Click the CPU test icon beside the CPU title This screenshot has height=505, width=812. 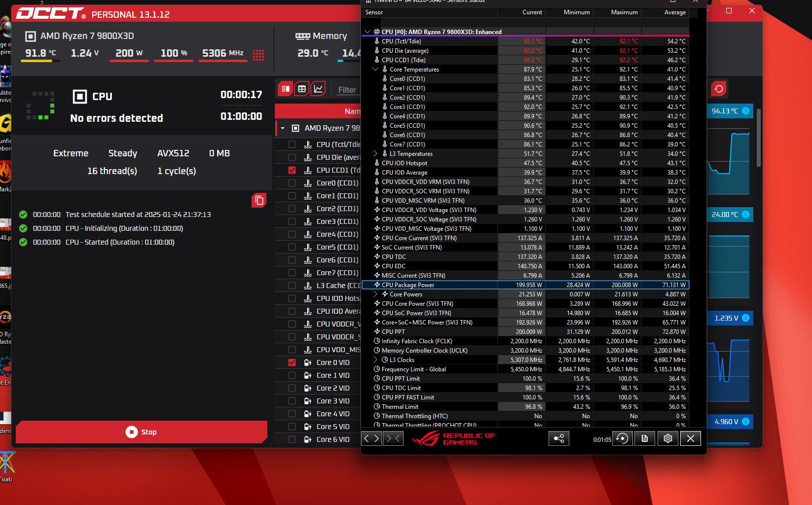click(80, 97)
